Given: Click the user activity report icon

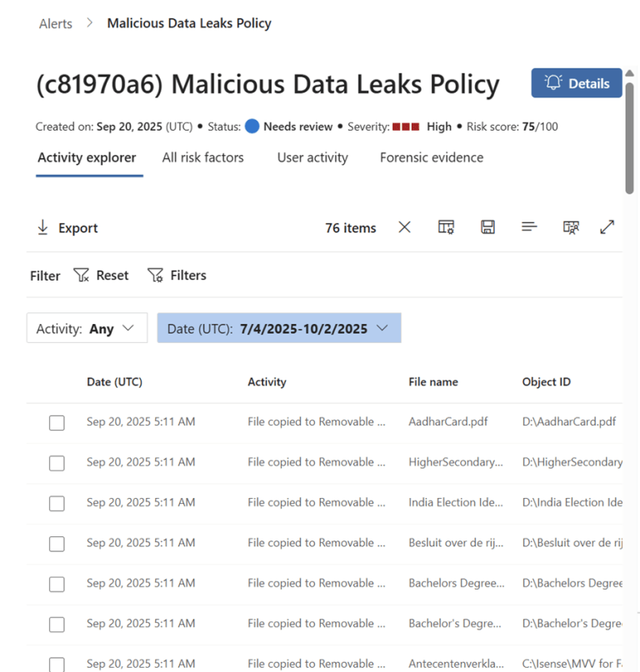Looking at the screenshot, I should tap(571, 226).
